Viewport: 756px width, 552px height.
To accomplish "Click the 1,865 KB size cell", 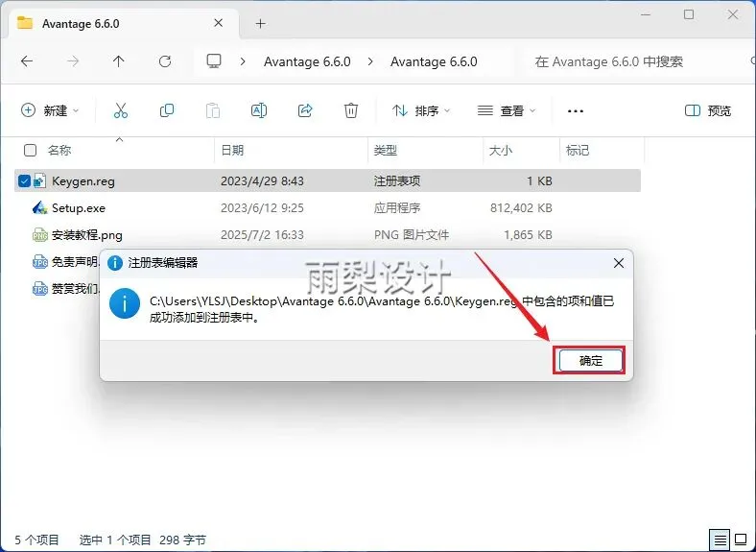I will click(528, 235).
